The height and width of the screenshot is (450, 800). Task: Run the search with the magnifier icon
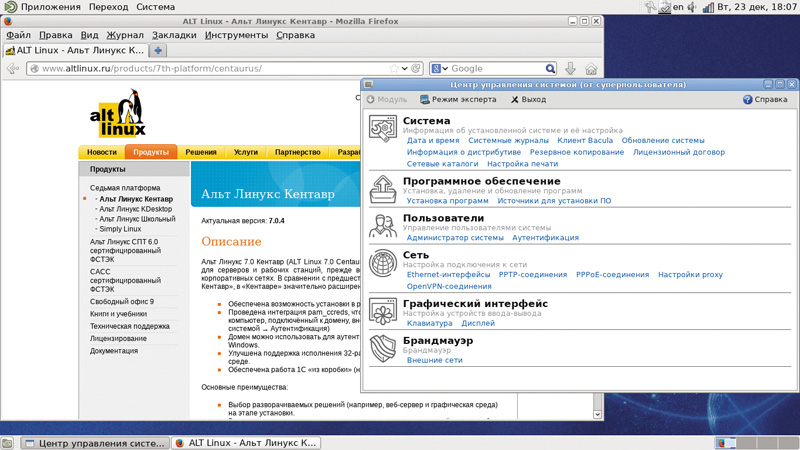click(550, 68)
